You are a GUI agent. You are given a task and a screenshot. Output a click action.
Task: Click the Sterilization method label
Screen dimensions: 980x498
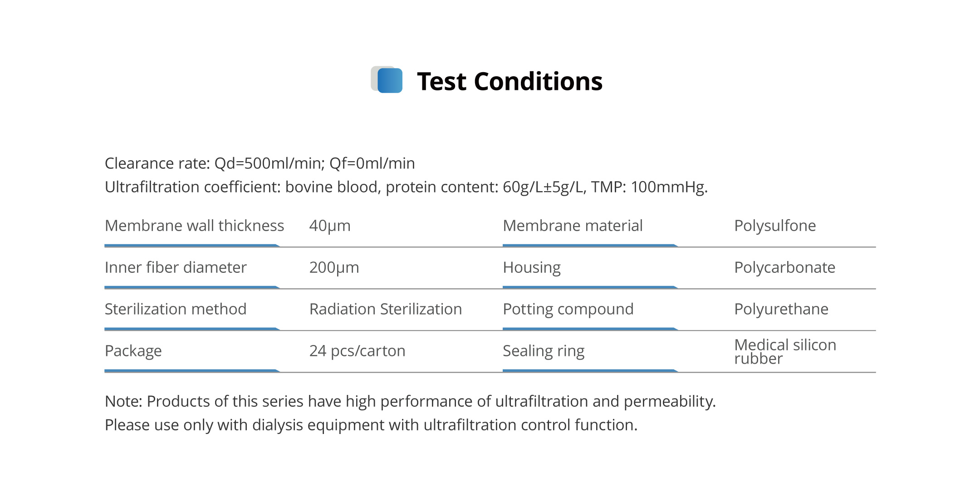[x=176, y=309]
